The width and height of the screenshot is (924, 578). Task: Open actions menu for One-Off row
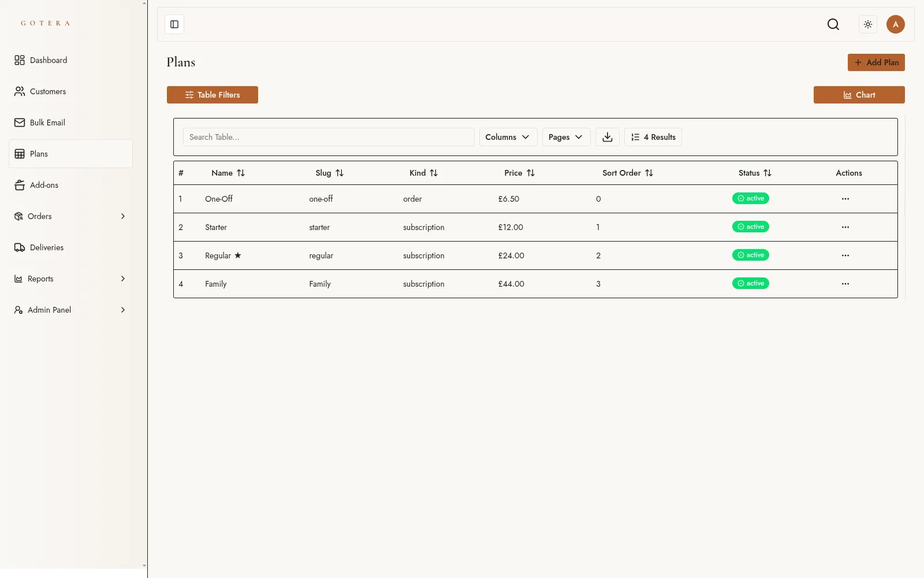coord(845,199)
